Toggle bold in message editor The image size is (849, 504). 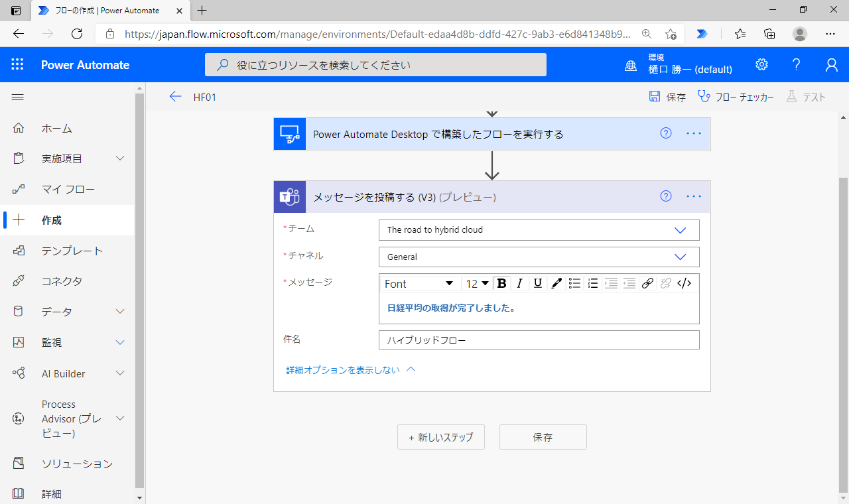click(502, 283)
